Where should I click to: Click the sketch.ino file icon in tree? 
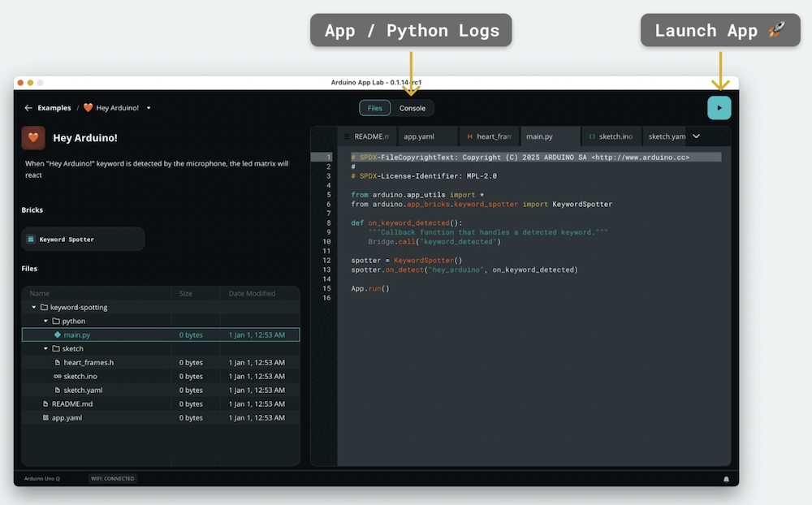point(57,377)
